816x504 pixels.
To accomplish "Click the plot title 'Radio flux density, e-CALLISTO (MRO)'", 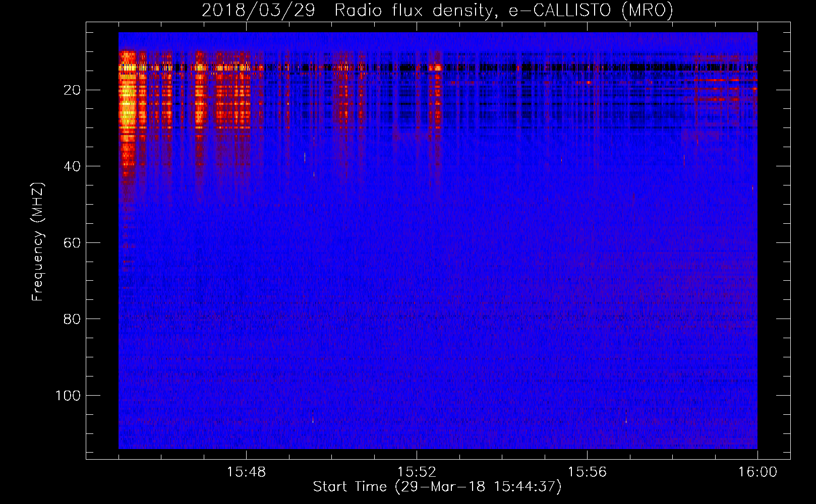I will 503,10.
